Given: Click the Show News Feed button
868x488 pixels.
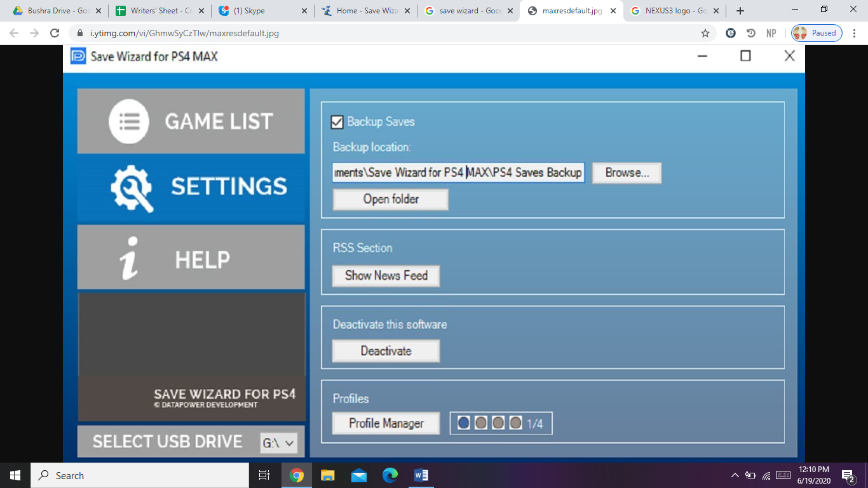Looking at the screenshot, I should [x=386, y=276].
